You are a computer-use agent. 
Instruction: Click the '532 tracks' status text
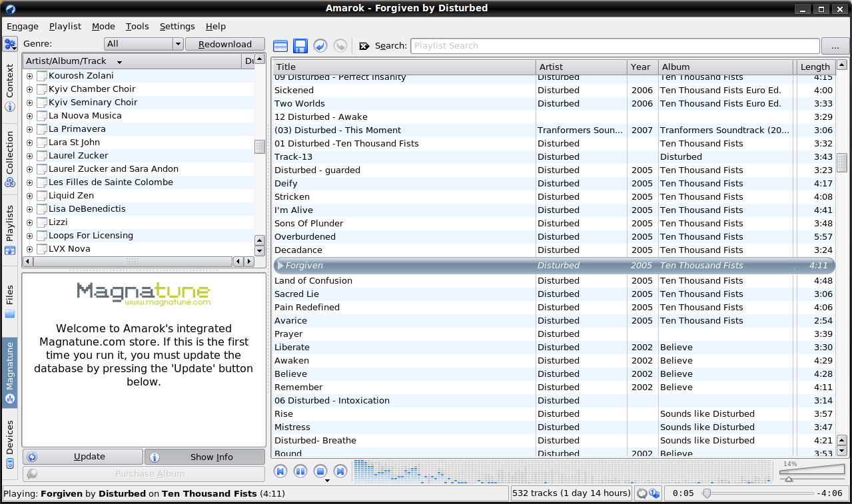tap(571, 493)
